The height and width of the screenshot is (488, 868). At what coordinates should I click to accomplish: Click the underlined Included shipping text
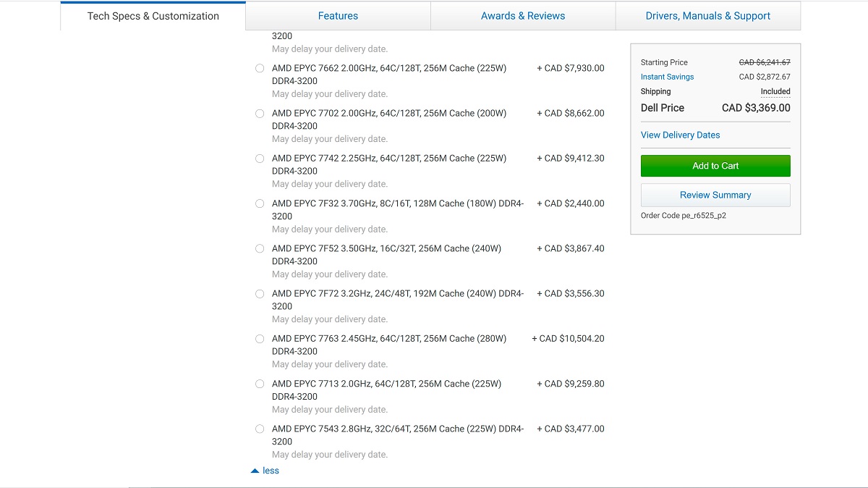coord(775,91)
